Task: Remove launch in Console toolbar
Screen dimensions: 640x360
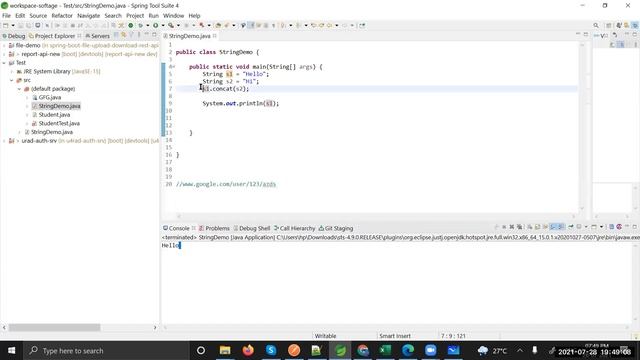Action: point(512,227)
